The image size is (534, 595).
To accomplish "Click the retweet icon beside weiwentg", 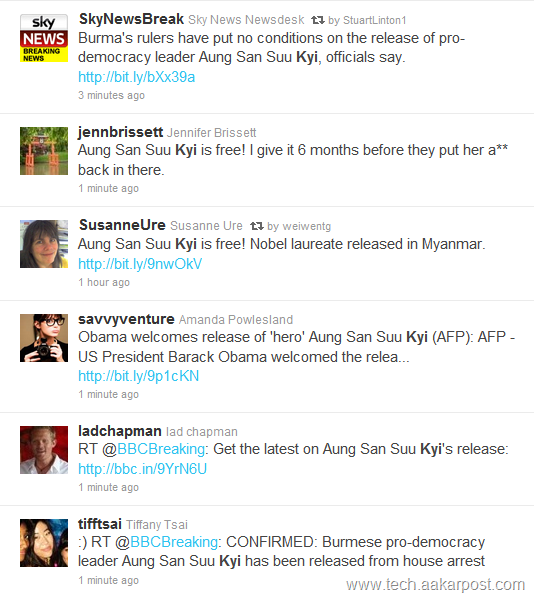I will tap(257, 226).
